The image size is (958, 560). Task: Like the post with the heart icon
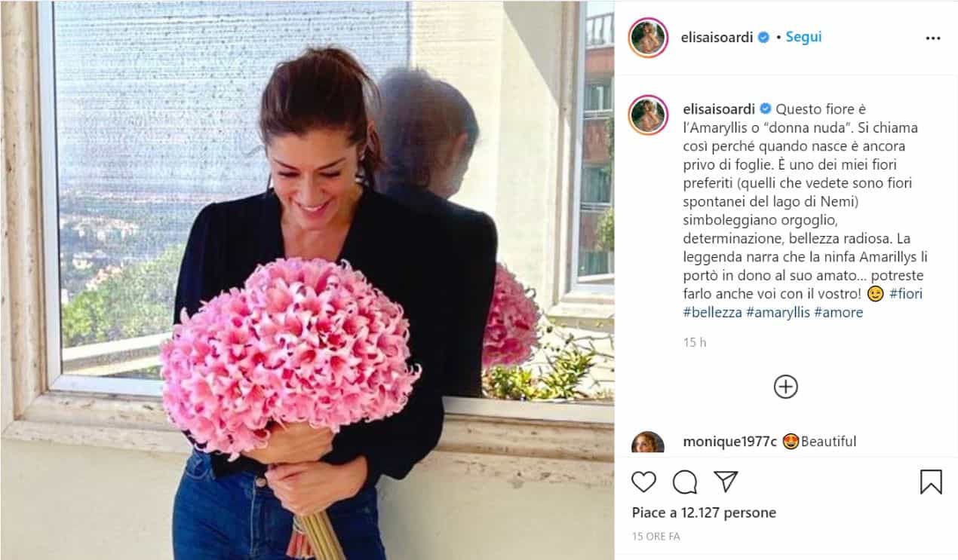click(643, 482)
